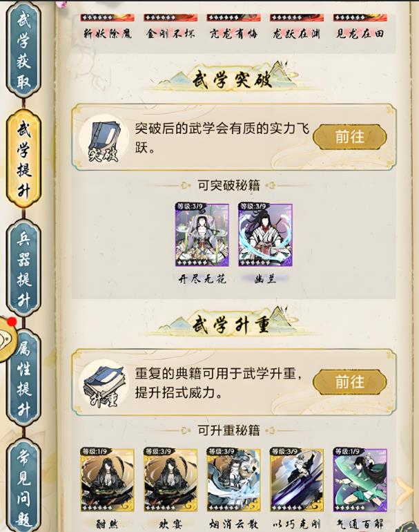
Task: Tap the 升重 stacked books icon
Action: pos(104,385)
